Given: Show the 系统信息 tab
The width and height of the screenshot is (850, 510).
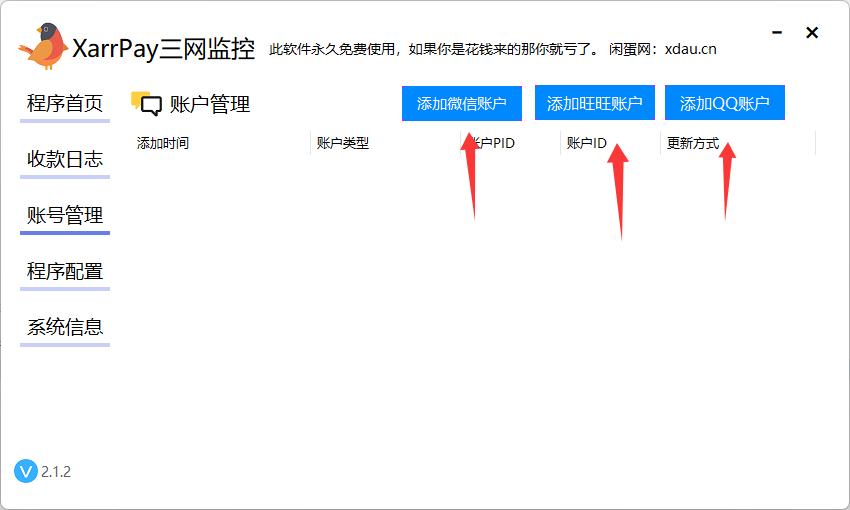Looking at the screenshot, I should pyautogui.click(x=65, y=327).
